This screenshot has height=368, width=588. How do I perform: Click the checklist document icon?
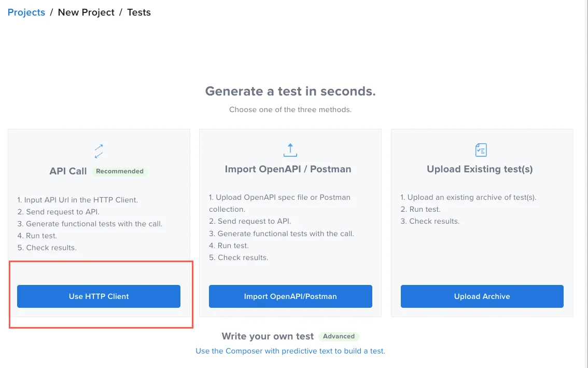pos(481,150)
